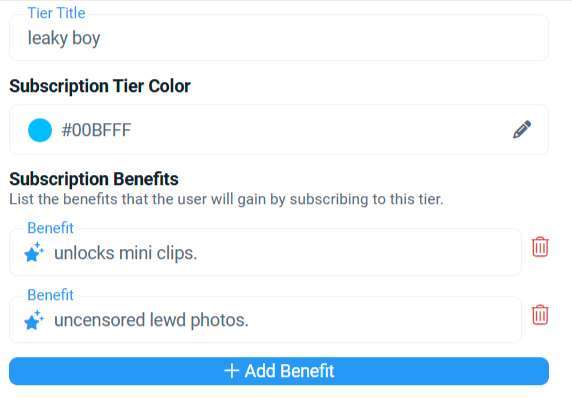Click the star icon in first benefit

(34, 252)
